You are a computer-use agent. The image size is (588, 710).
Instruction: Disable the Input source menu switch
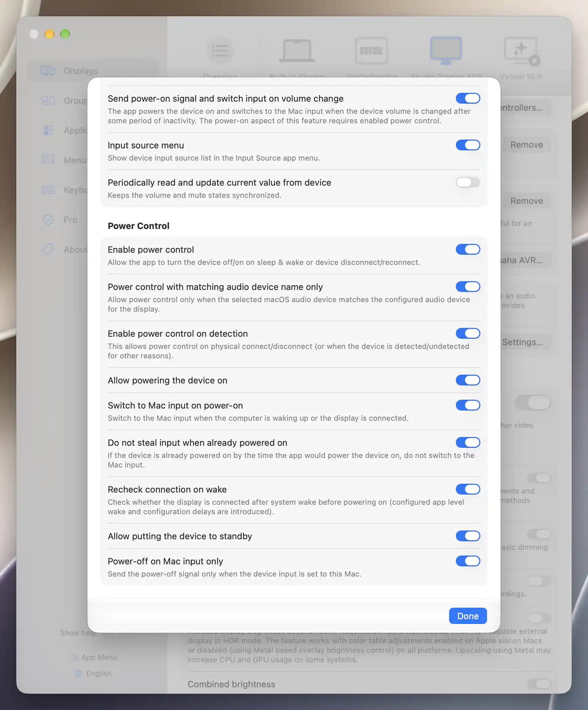(468, 145)
